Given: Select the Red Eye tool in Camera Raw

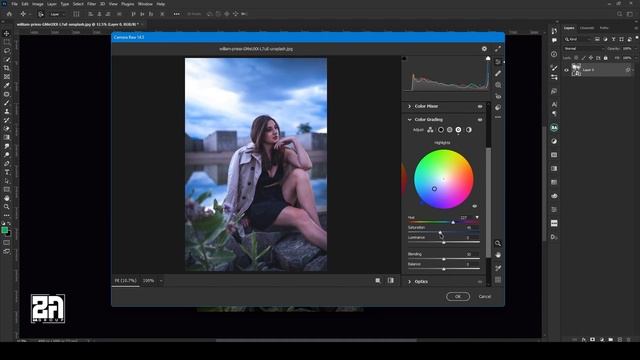Looking at the screenshot, I should coord(498,96).
